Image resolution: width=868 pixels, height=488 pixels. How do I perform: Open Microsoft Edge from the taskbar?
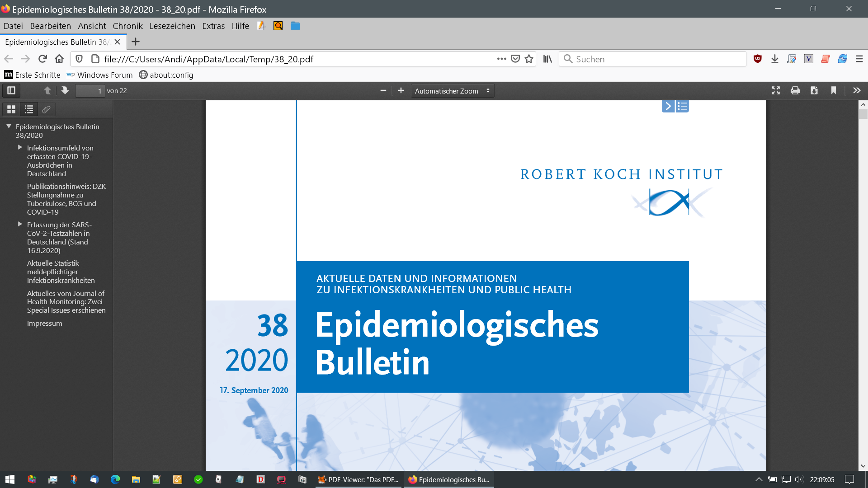115,479
